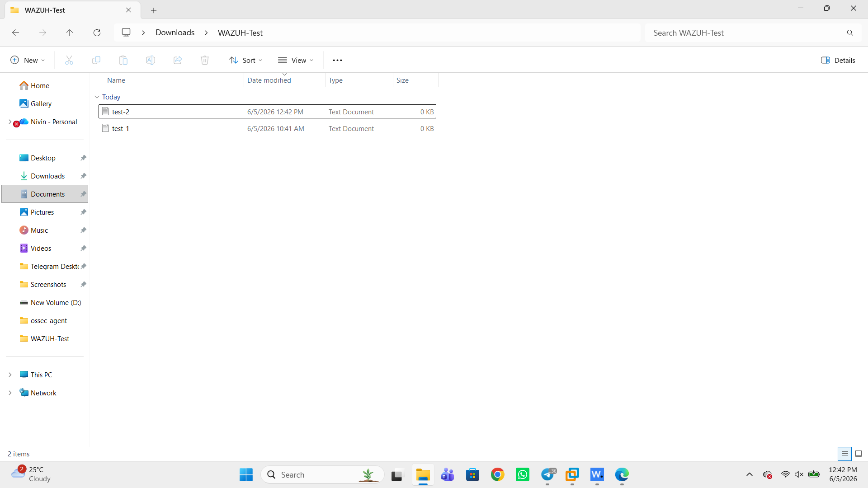The width and height of the screenshot is (868, 488).
Task: Open Microsoft Store from the taskbar
Action: pos(473,474)
